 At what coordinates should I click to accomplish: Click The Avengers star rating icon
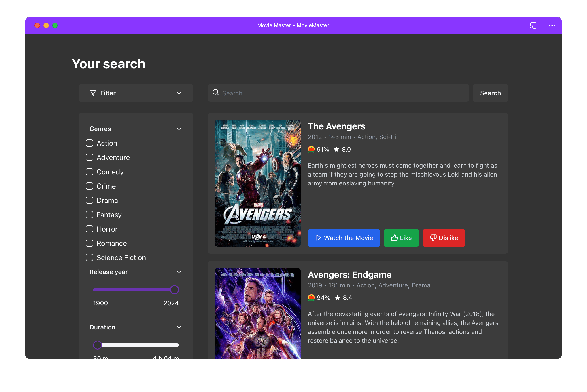click(x=336, y=149)
